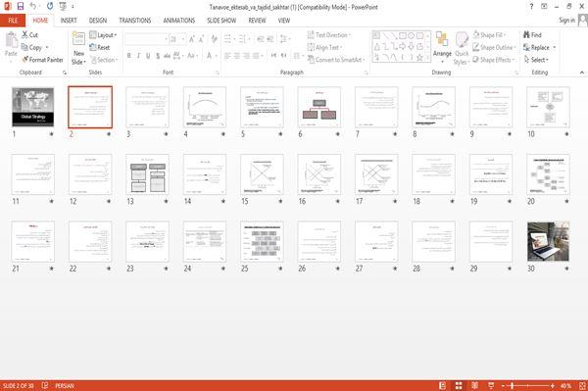The height and width of the screenshot is (391, 588).
Task: Open PowerPoint Help question mark
Action: pos(531,7)
